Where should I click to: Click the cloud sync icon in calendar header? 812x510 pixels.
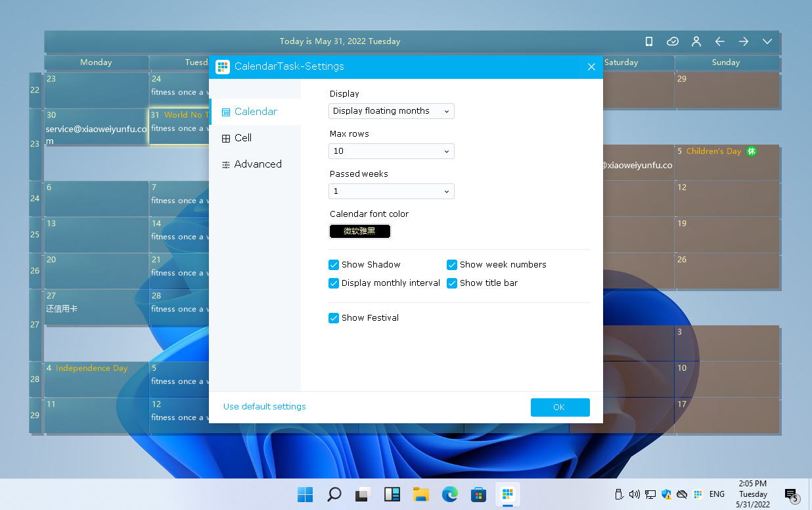point(672,41)
